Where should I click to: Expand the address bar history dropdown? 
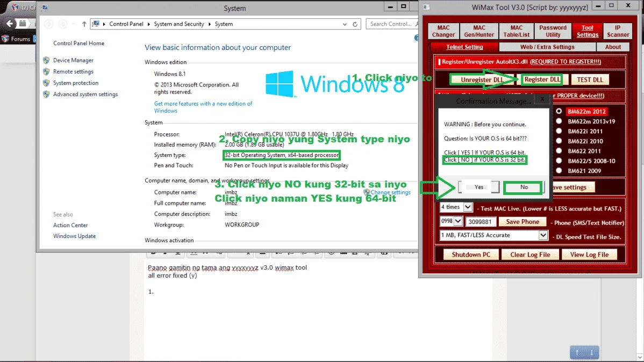point(345,24)
